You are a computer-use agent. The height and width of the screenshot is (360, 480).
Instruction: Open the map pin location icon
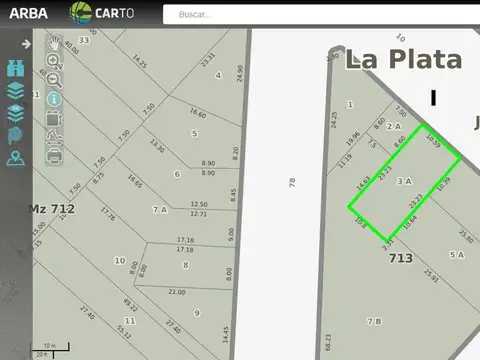pyautogui.click(x=16, y=158)
